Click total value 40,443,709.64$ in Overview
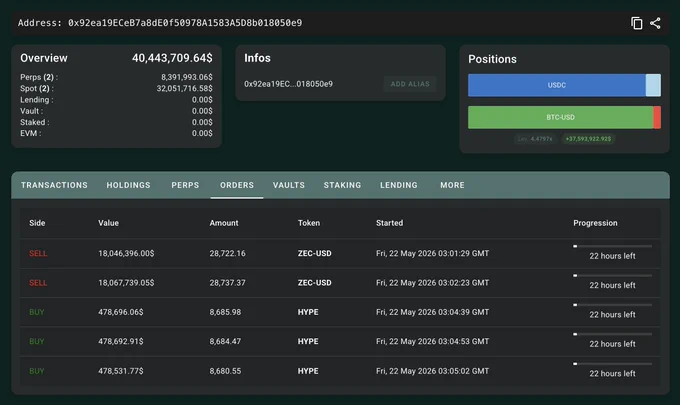The image size is (680, 405). click(172, 58)
